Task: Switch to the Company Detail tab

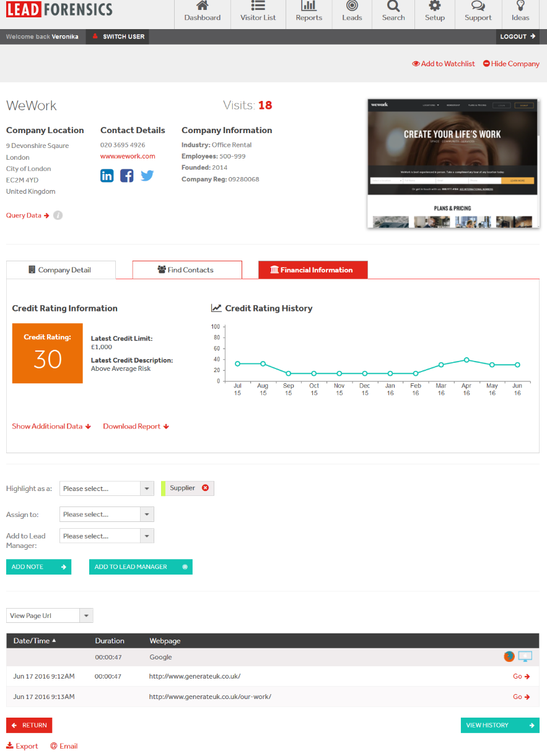Action: (x=61, y=270)
